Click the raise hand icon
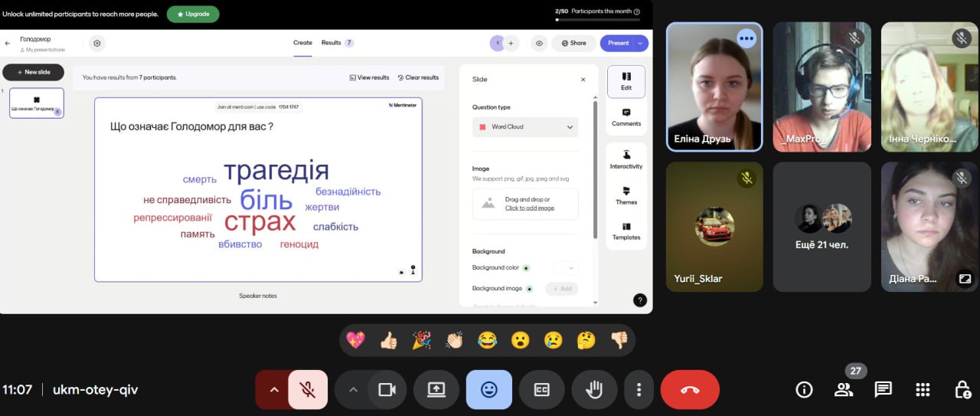Viewport: 980px width, 416px height. pos(594,390)
